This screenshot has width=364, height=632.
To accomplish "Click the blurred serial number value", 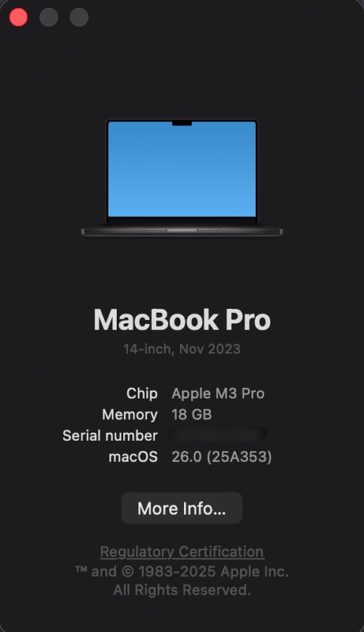I will [218, 435].
